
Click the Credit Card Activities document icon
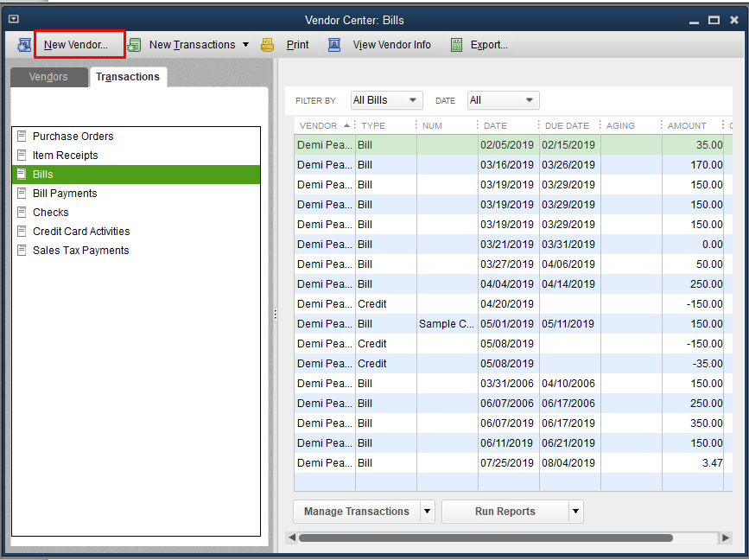(22, 232)
